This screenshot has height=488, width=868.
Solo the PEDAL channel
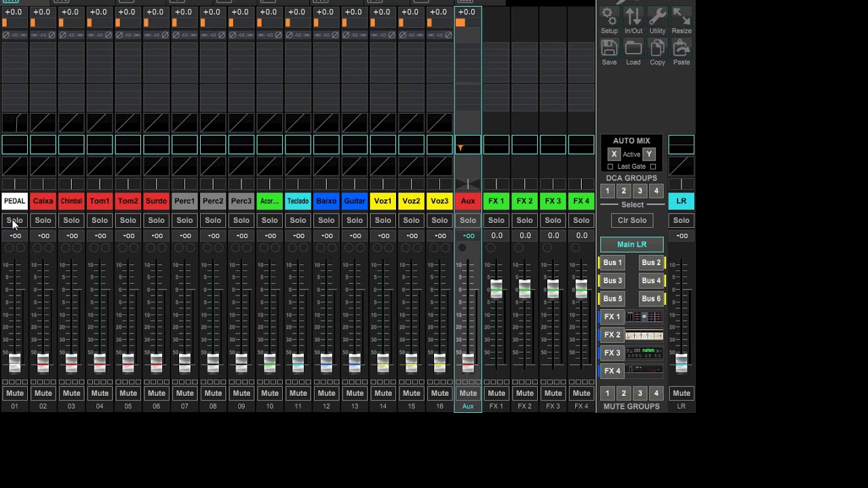point(14,220)
